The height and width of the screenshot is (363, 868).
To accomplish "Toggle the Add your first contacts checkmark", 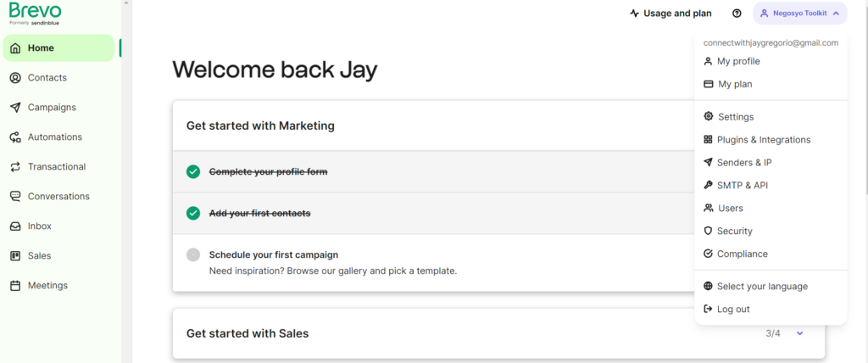I will [193, 213].
